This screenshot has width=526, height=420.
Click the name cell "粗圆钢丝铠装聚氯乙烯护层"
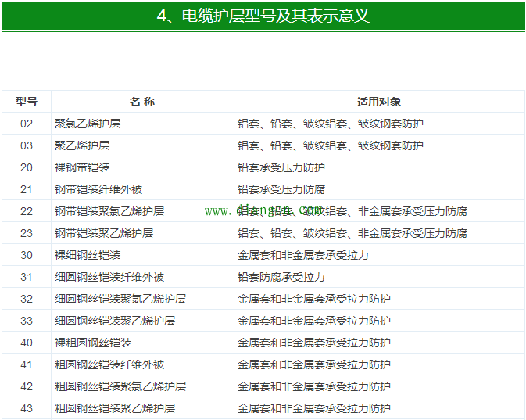(x=120, y=386)
